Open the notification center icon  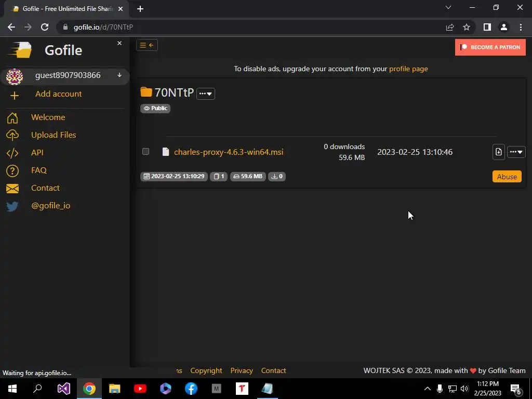click(x=516, y=389)
